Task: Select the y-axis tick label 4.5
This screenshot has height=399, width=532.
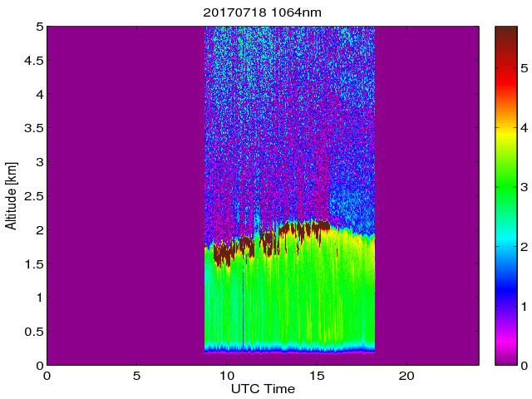Action: pos(32,60)
